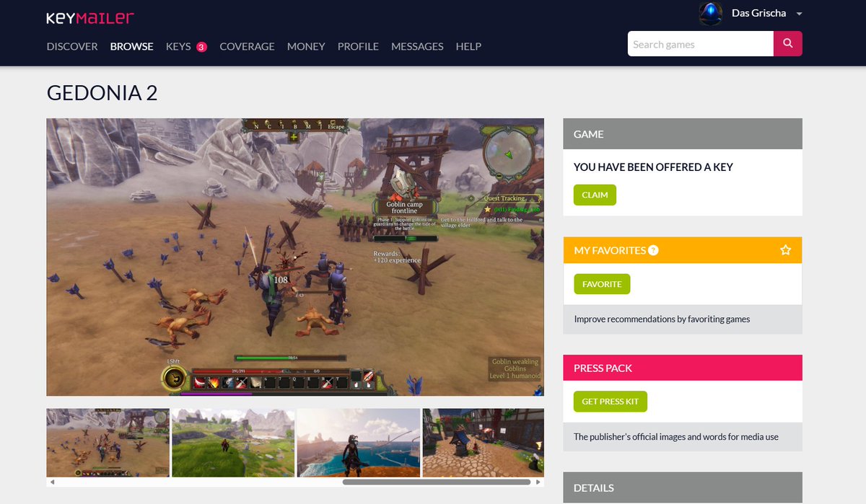
Task: Open the Keys menu item
Action: [178, 46]
